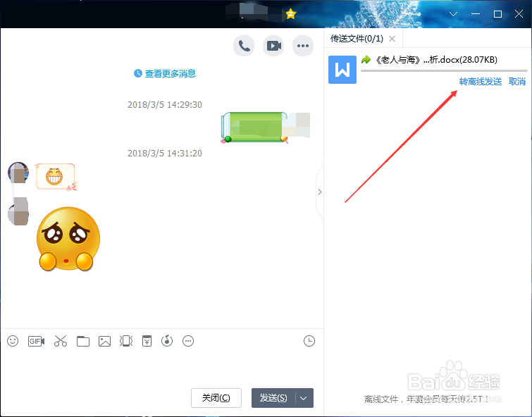Close the 传送文件 tab with its X

click(x=392, y=39)
